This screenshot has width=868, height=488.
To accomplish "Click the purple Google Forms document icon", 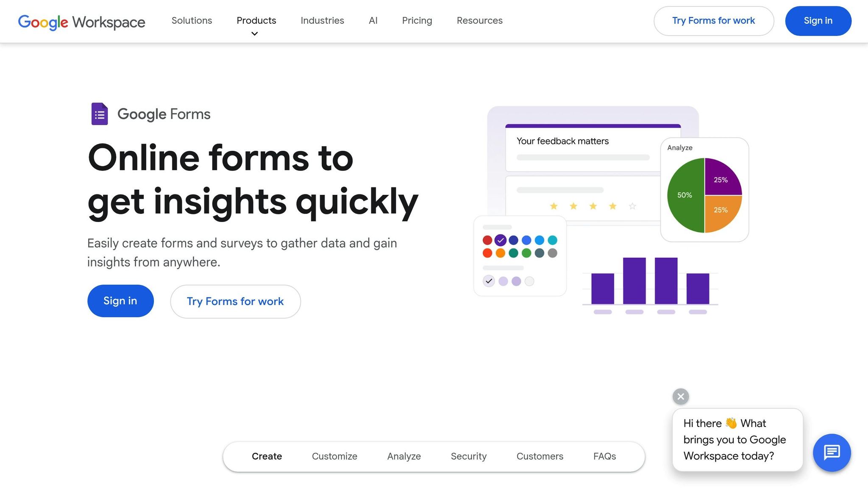I will (x=99, y=114).
